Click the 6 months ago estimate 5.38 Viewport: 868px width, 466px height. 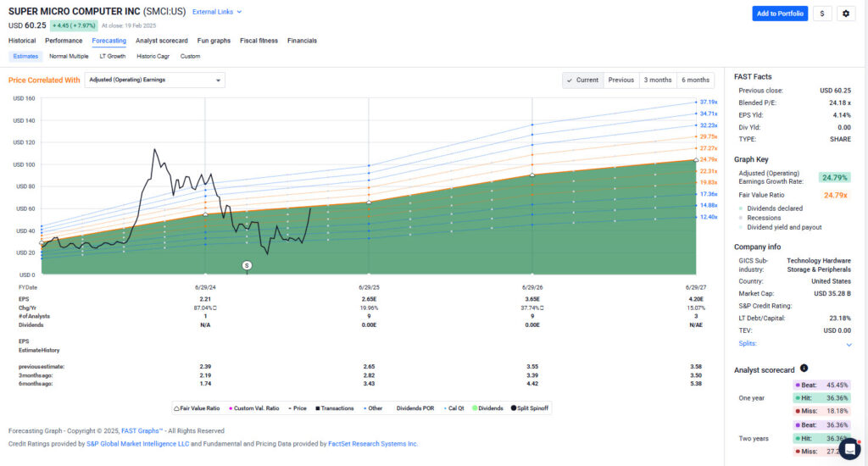pos(696,384)
